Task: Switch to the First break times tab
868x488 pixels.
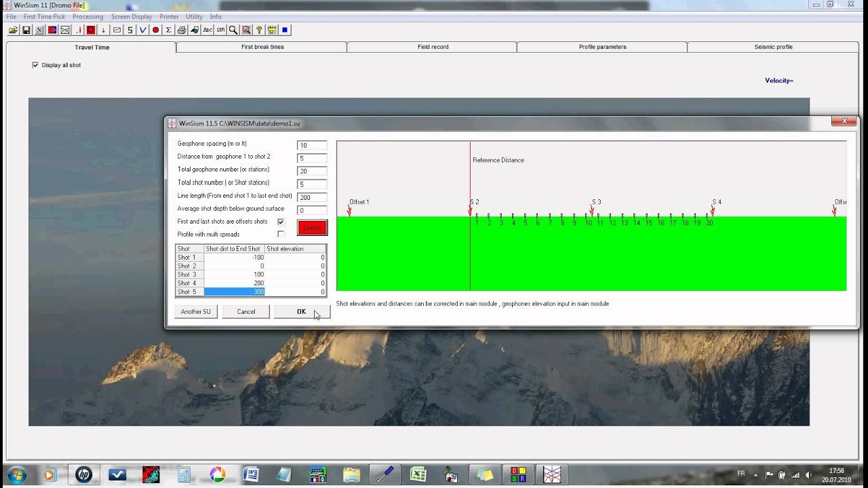Action: click(x=262, y=47)
